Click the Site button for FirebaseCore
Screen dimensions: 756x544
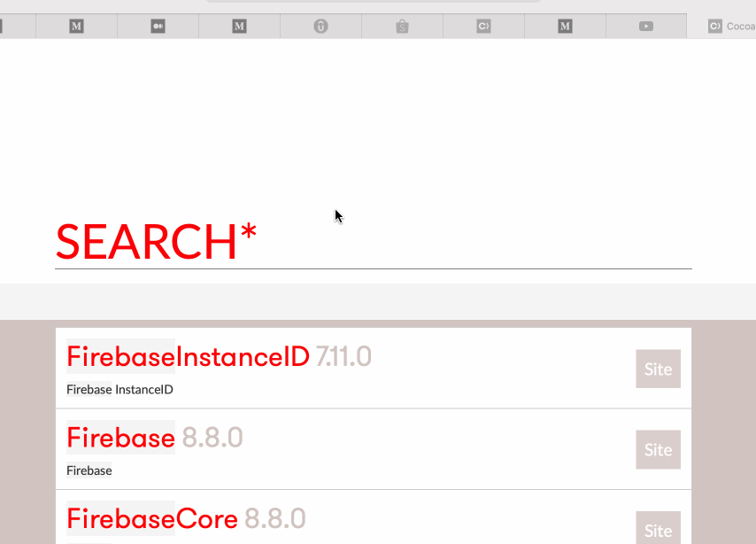[x=658, y=530]
